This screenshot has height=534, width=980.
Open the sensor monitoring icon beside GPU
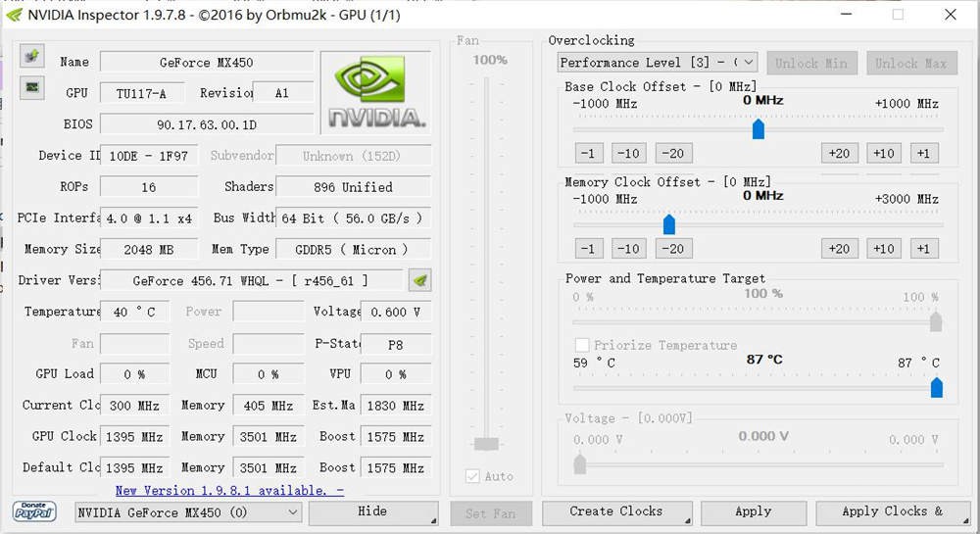31,87
